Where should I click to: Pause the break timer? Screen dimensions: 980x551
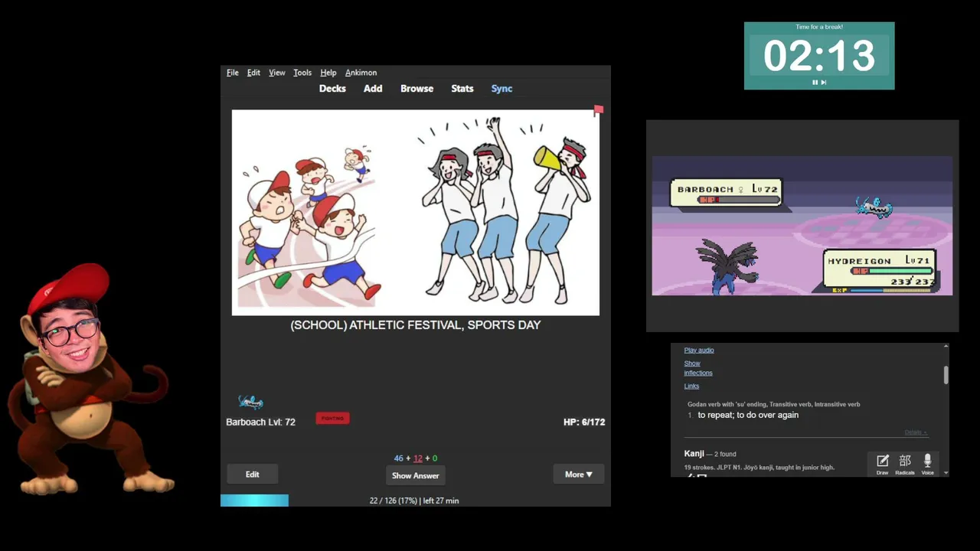pos(815,82)
